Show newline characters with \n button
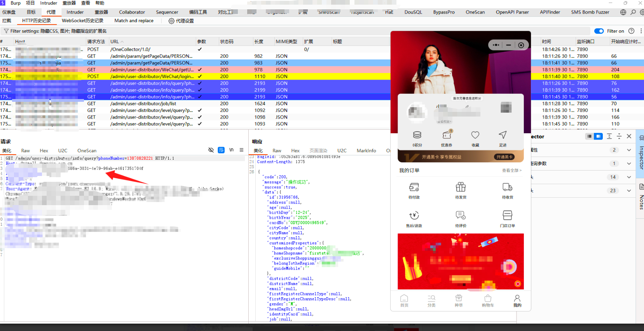 pyautogui.click(x=231, y=150)
